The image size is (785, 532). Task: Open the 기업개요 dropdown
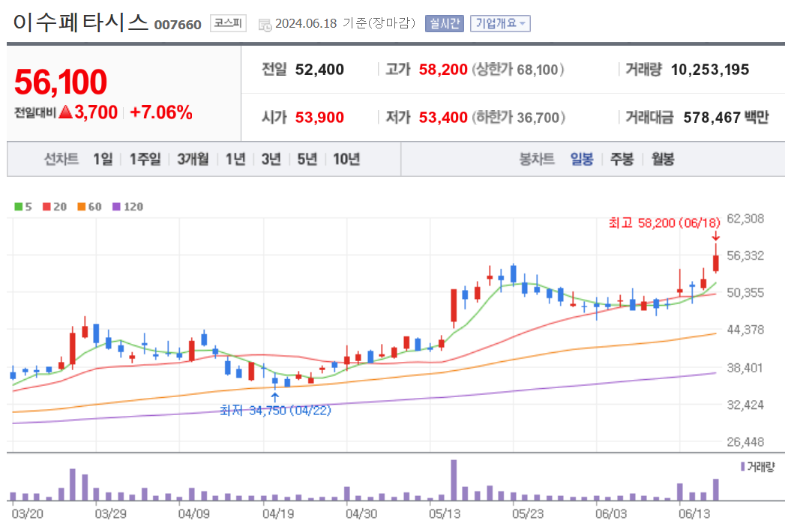(x=500, y=23)
